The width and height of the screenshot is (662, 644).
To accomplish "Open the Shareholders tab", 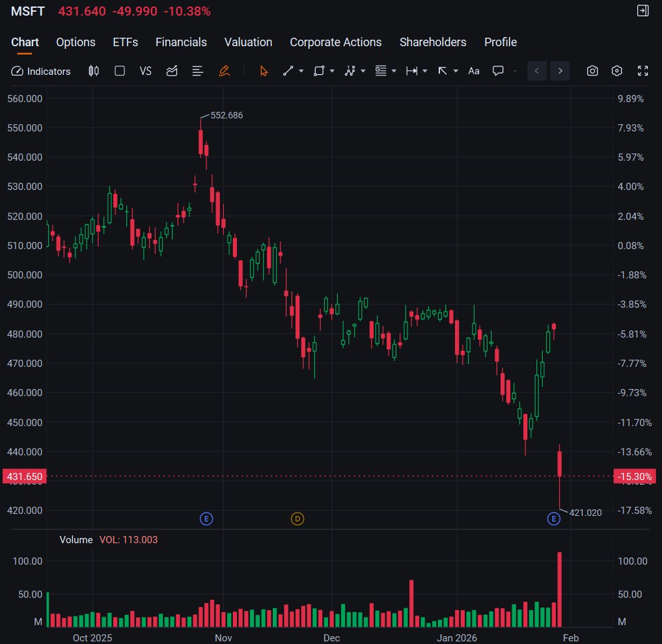I will pyautogui.click(x=433, y=42).
